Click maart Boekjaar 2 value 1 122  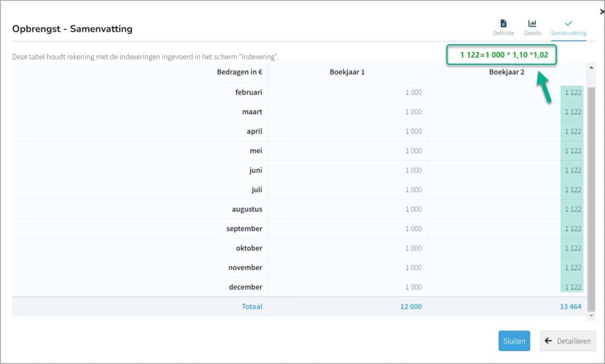573,112
